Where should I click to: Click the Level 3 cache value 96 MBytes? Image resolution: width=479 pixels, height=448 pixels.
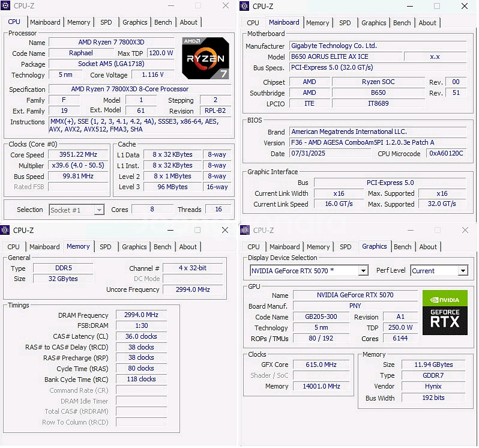(173, 187)
